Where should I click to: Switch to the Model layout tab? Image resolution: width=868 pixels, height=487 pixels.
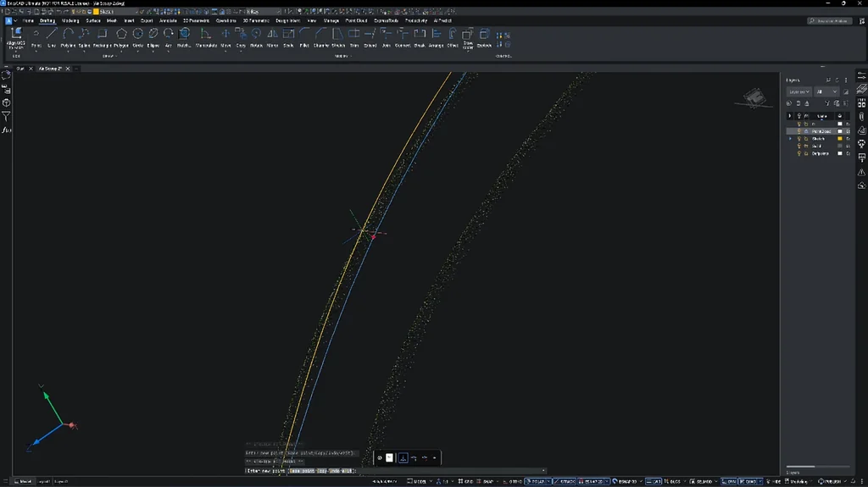pyautogui.click(x=23, y=481)
